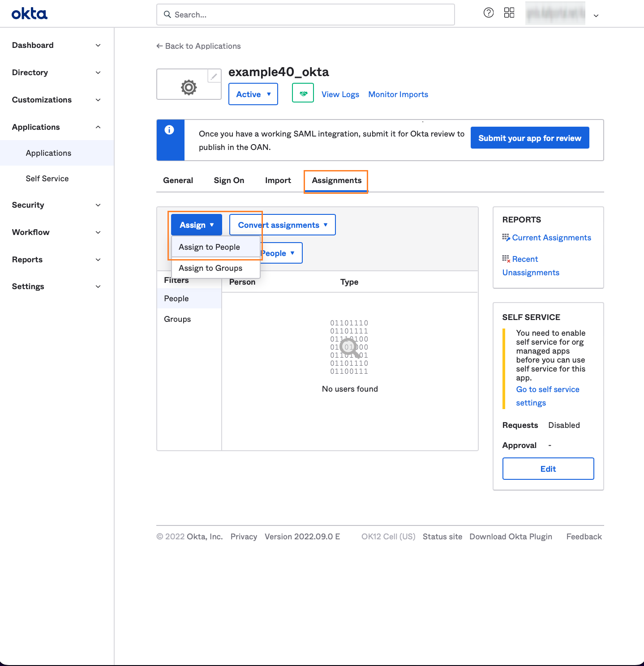Click the Feedback footer link
This screenshot has height=666, width=644.
point(584,537)
